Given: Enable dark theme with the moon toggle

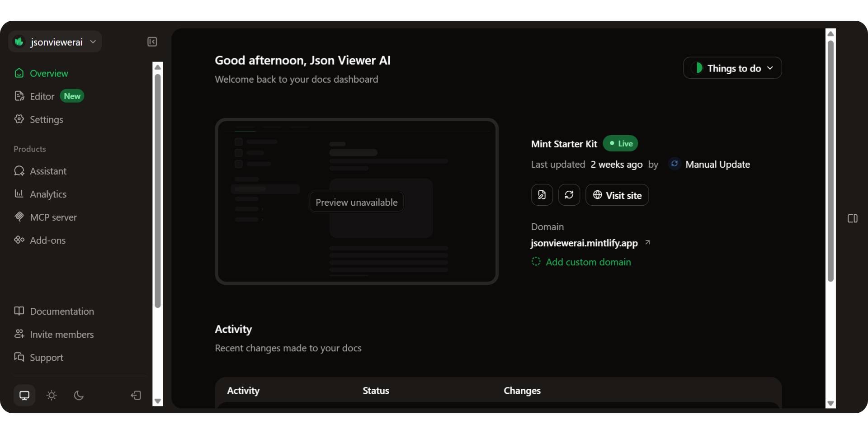Looking at the screenshot, I should point(79,395).
